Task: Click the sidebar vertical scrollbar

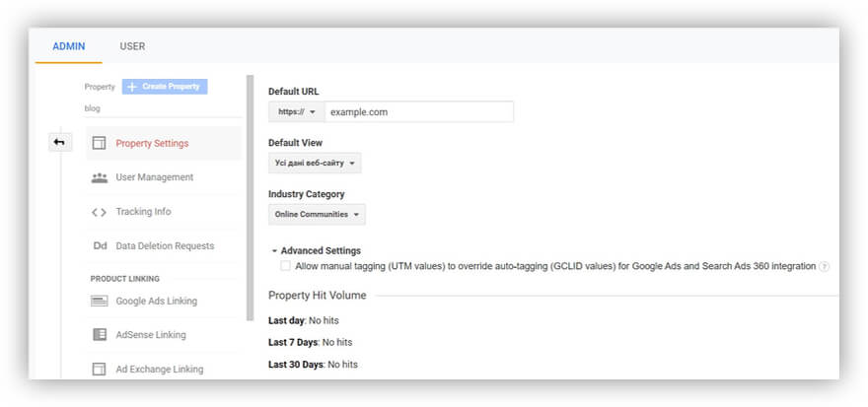Action: click(x=250, y=197)
